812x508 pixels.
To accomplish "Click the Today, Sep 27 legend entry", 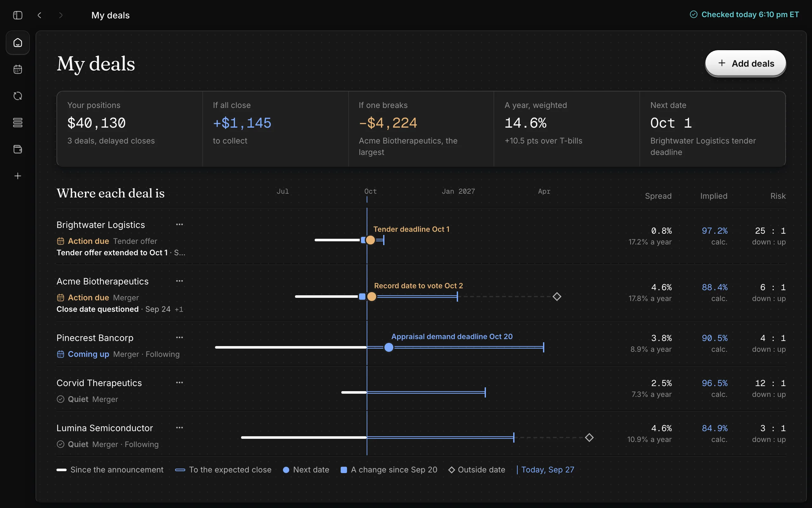I will click(546, 470).
